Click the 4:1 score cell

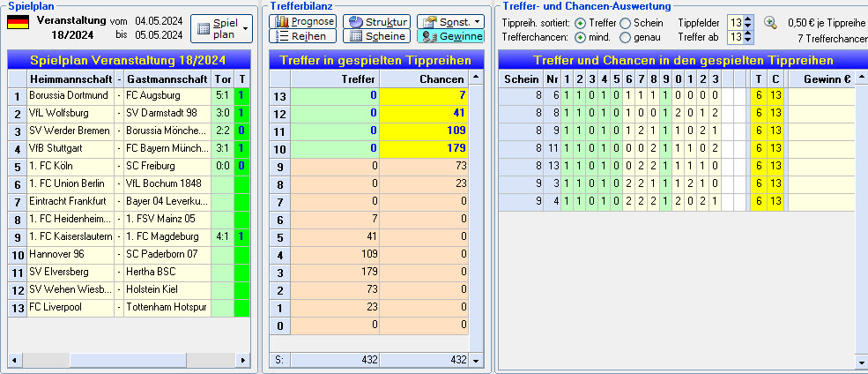[223, 236]
